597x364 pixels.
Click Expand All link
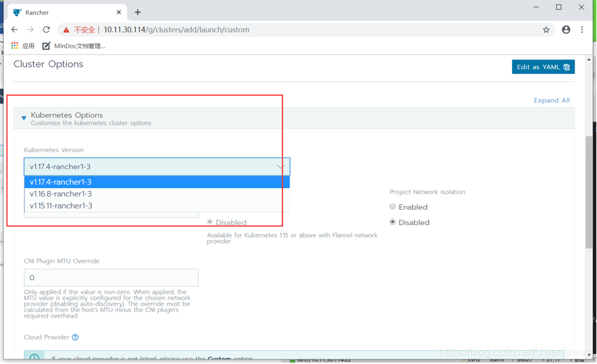coord(552,101)
